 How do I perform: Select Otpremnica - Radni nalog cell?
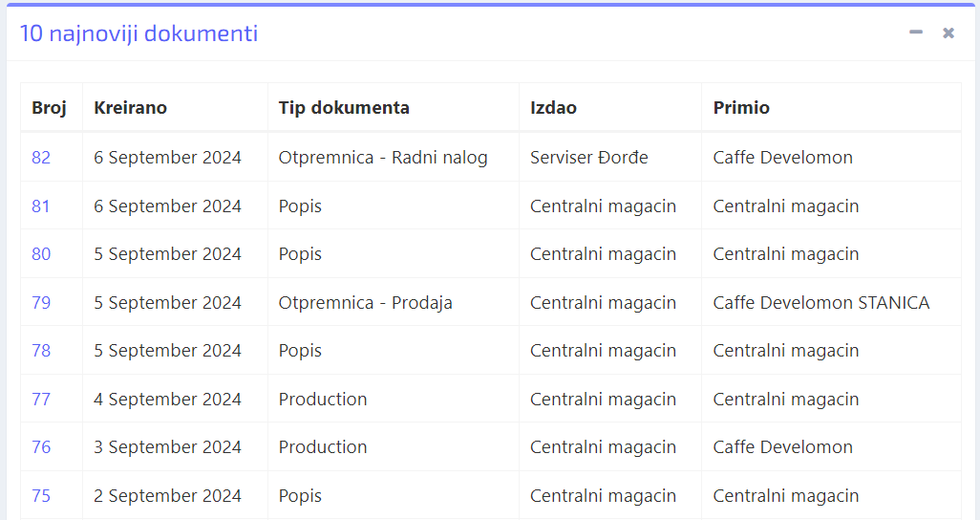(383, 158)
